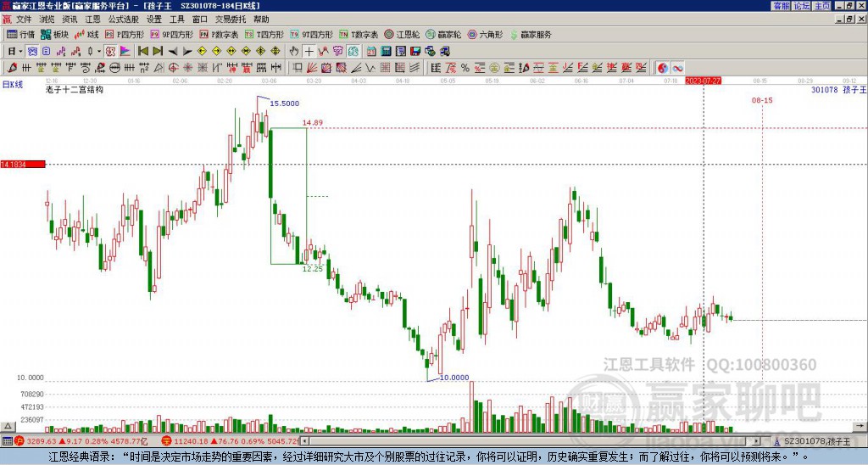Launch the 江恩轮 Gann wheel
Screen dimensions: 868x465
[402, 34]
